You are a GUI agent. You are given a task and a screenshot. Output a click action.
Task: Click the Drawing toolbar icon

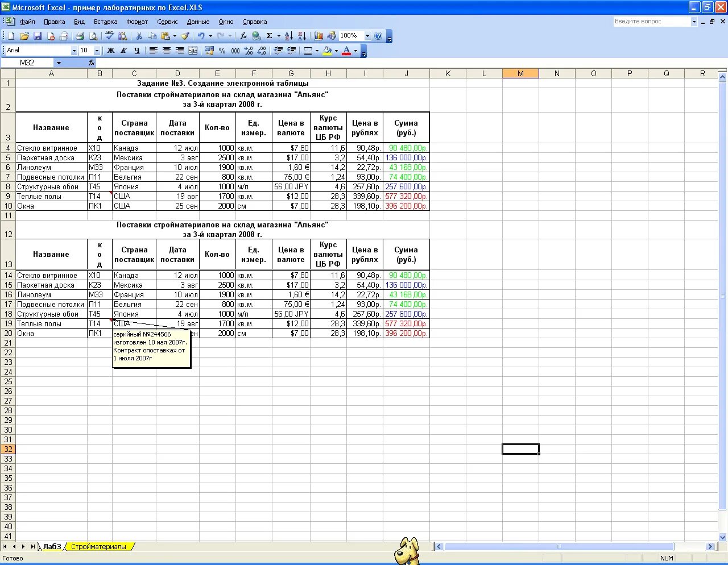click(332, 36)
